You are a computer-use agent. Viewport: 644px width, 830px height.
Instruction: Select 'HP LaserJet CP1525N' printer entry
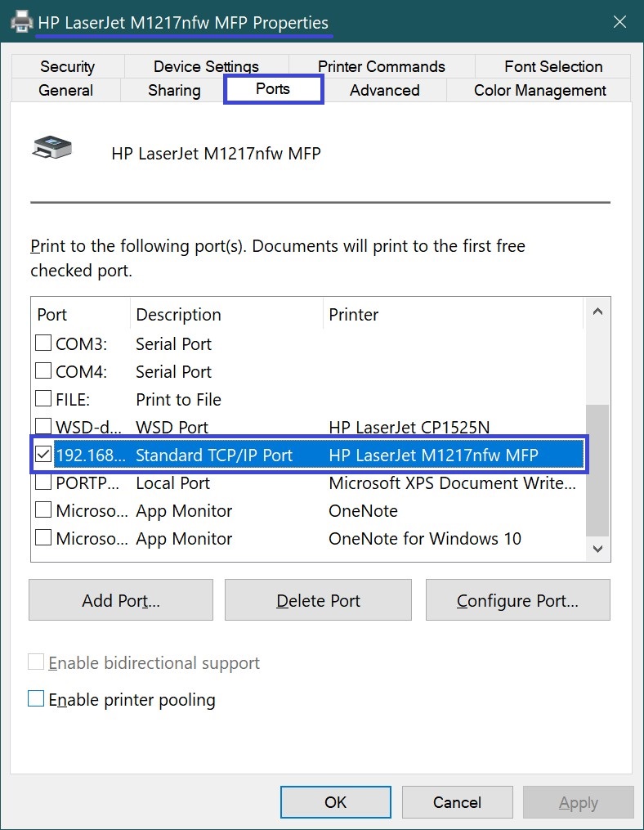pos(409,427)
